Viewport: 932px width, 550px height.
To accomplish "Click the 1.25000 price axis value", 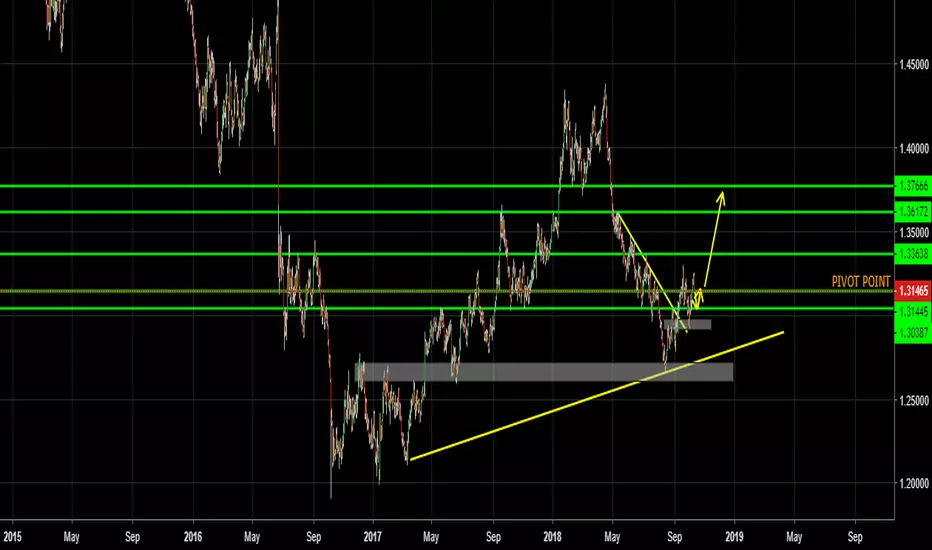I will 914,401.
